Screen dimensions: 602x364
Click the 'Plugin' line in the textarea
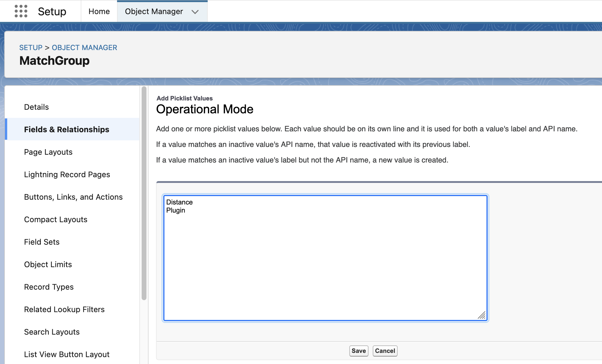point(176,210)
